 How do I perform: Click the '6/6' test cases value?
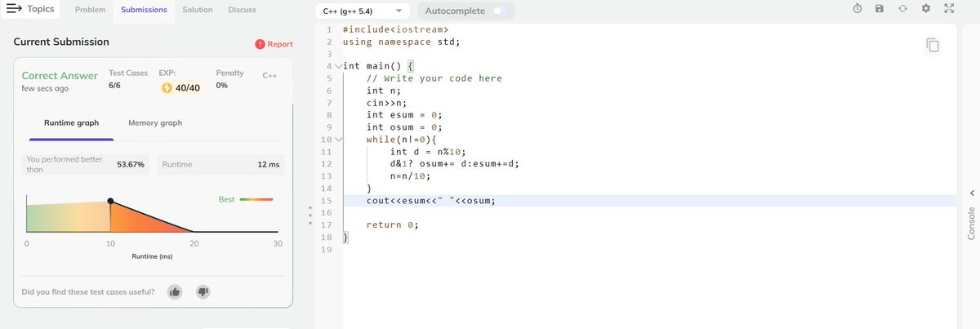tap(115, 86)
